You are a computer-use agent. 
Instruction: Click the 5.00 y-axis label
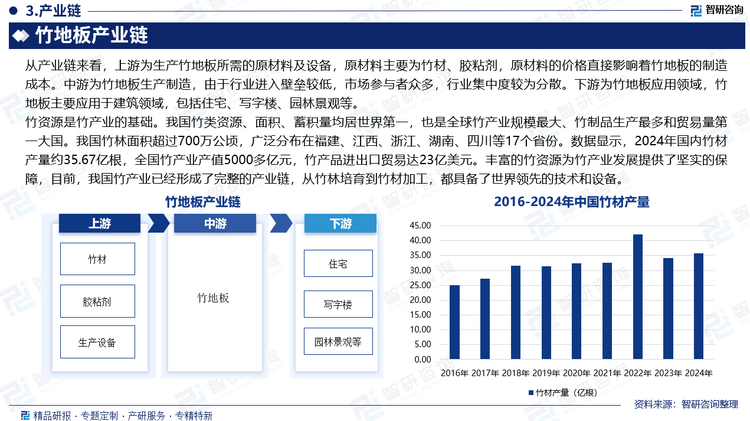[422, 344]
